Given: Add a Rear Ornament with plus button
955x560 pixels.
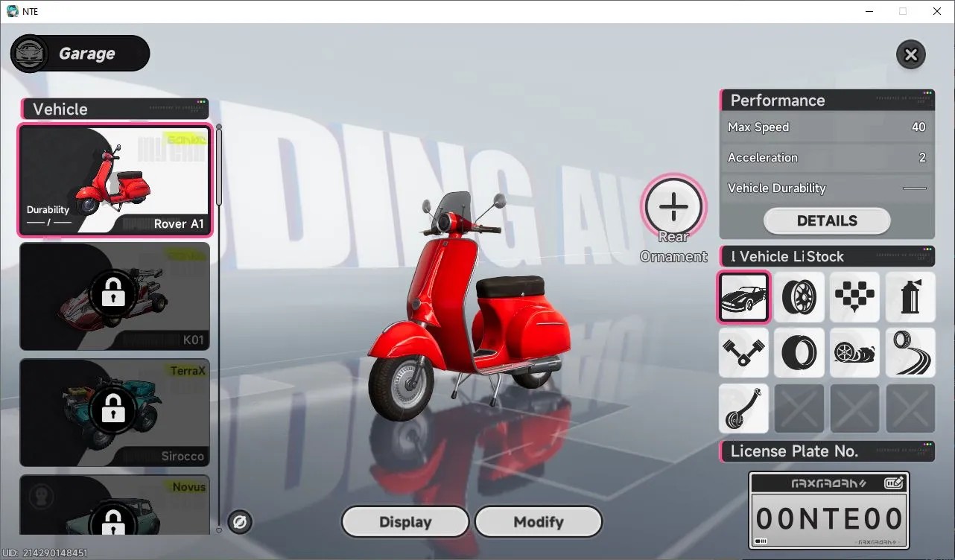Looking at the screenshot, I should (x=673, y=206).
